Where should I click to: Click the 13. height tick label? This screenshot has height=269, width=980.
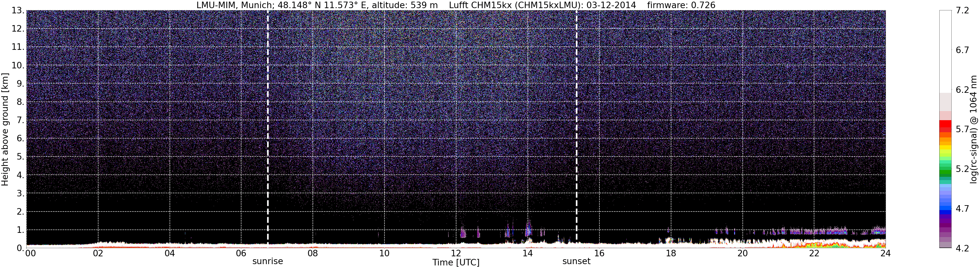point(18,11)
